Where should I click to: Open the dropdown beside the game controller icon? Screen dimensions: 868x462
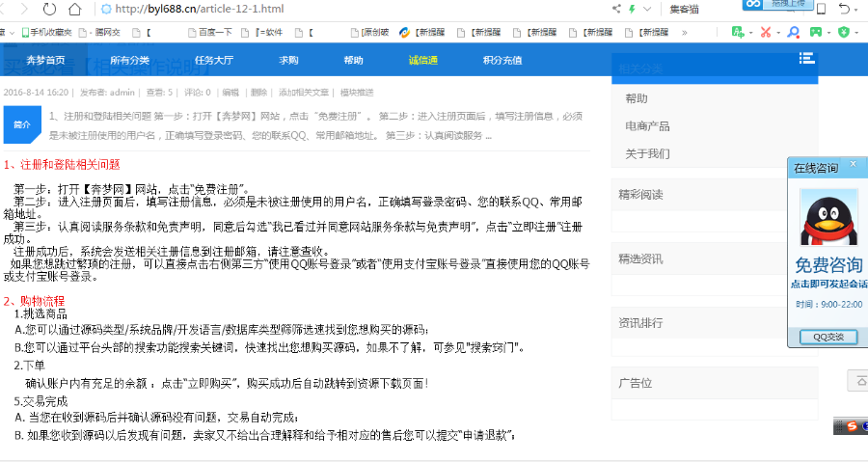(828, 33)
